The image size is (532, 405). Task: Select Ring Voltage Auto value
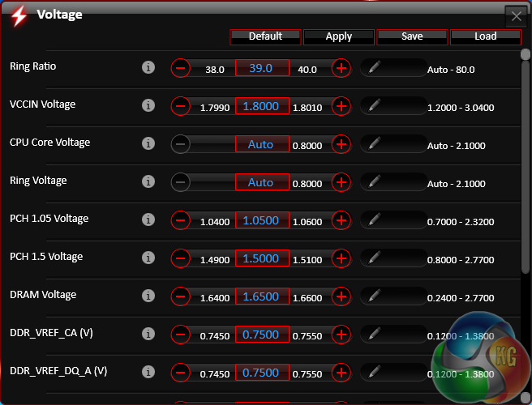pyautogui.click(x=262, y=182)
